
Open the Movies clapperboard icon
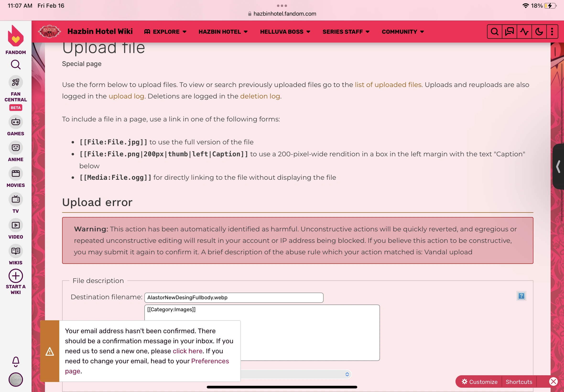pos(16,174)
